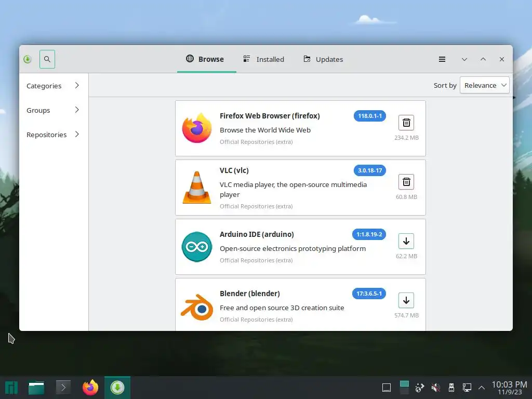Click the VLC cone logo
532x399 pixels.
[197, 187]
